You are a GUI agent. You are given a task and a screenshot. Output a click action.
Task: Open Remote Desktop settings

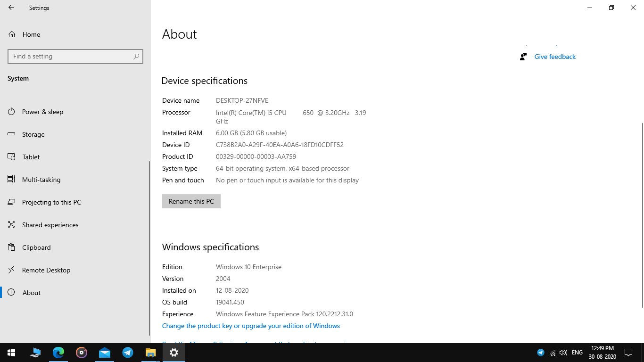click(75, 270)
